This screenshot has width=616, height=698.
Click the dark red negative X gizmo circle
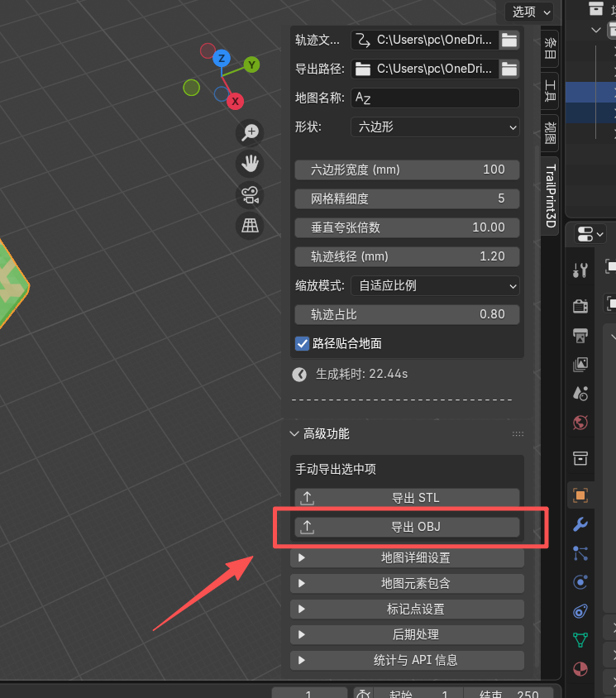tap(208, 50)
